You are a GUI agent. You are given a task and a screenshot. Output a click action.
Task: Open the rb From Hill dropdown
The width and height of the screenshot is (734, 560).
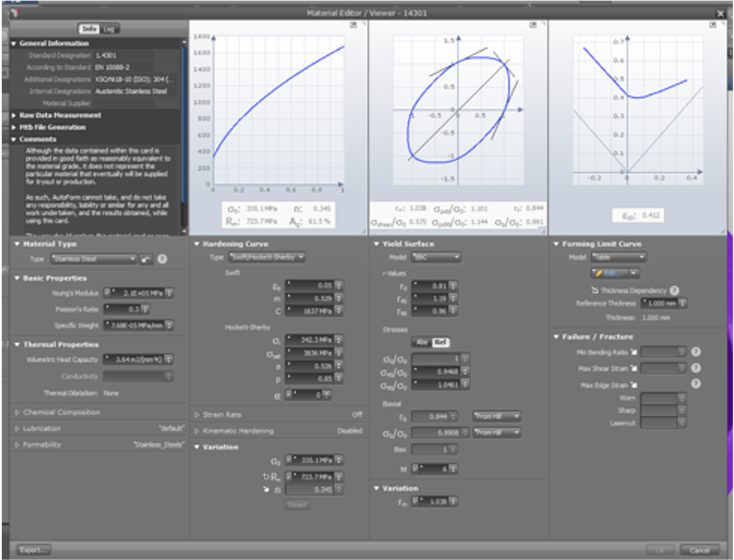click(496, 416)
